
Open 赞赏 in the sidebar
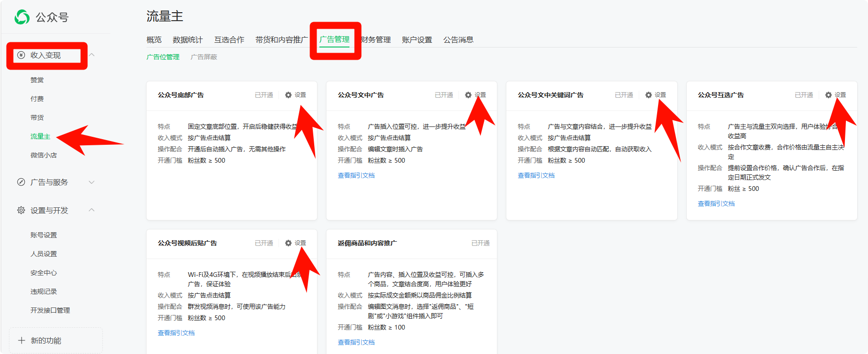(37, 80)
